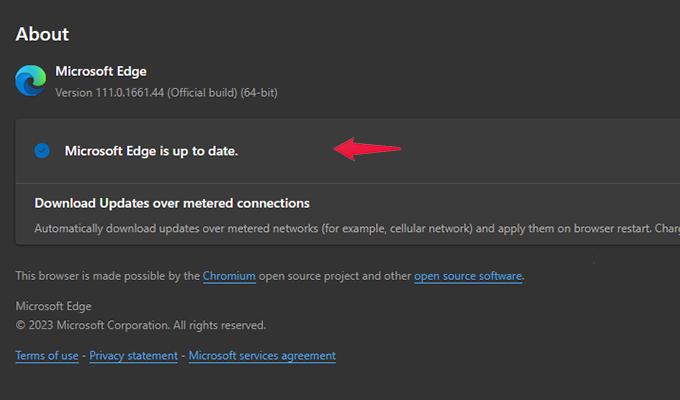Click the automatic metered download description text
This screenshot has height=400, width=680.
coord(357,229)
